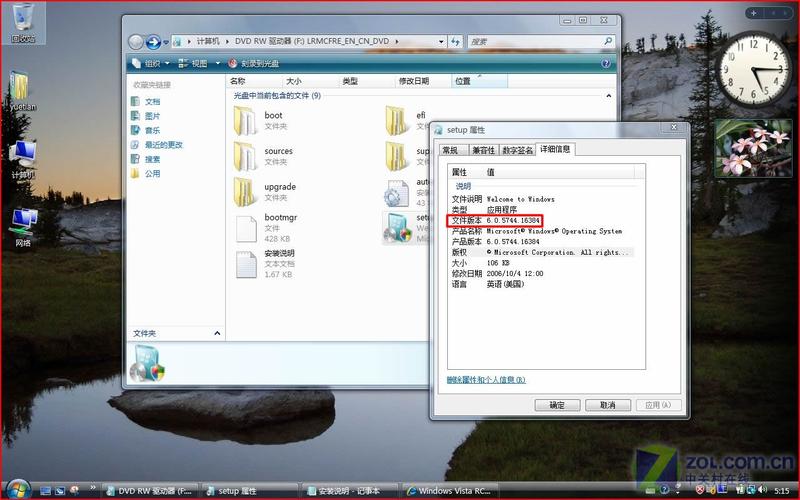Sort by 类型 column header
The height and width of the screenshot is (500, 800).
(366, 81)
